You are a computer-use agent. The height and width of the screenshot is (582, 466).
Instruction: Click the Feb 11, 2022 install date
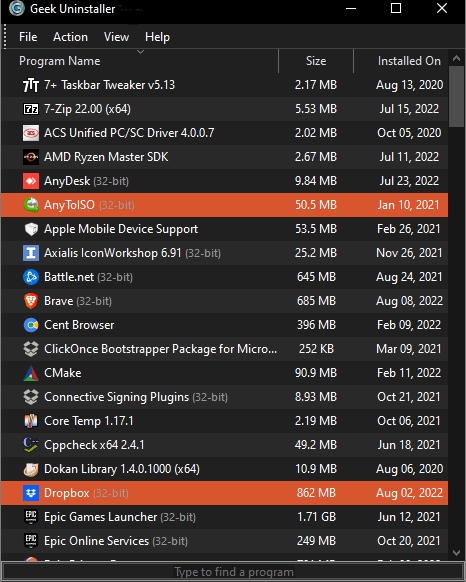(409, 373)
